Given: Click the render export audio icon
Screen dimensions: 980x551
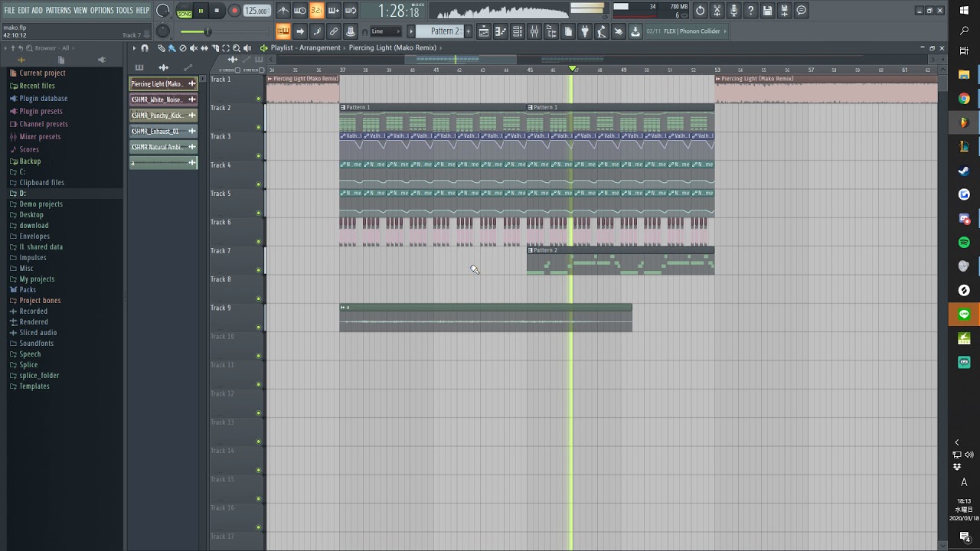Looking at the screenshot, I should pyautogui.click(x=784, y=11).
